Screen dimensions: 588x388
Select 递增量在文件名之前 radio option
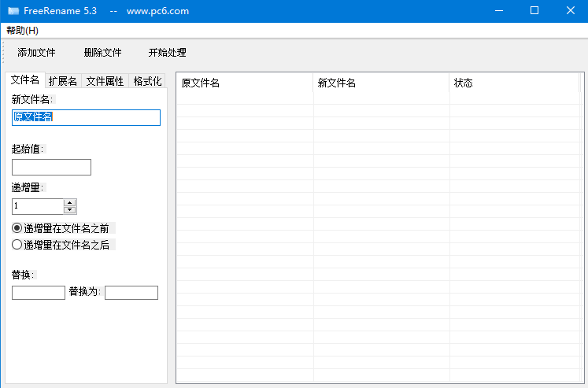(17, 228)
